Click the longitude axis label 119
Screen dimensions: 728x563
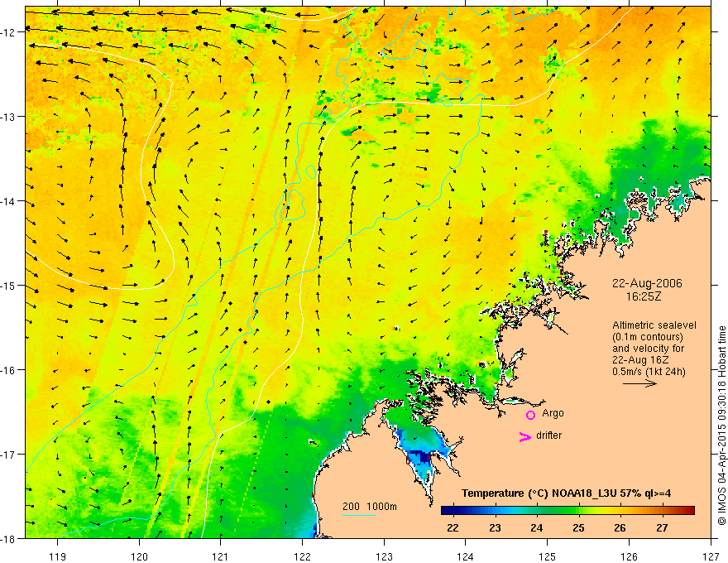[x=58, y=556]
